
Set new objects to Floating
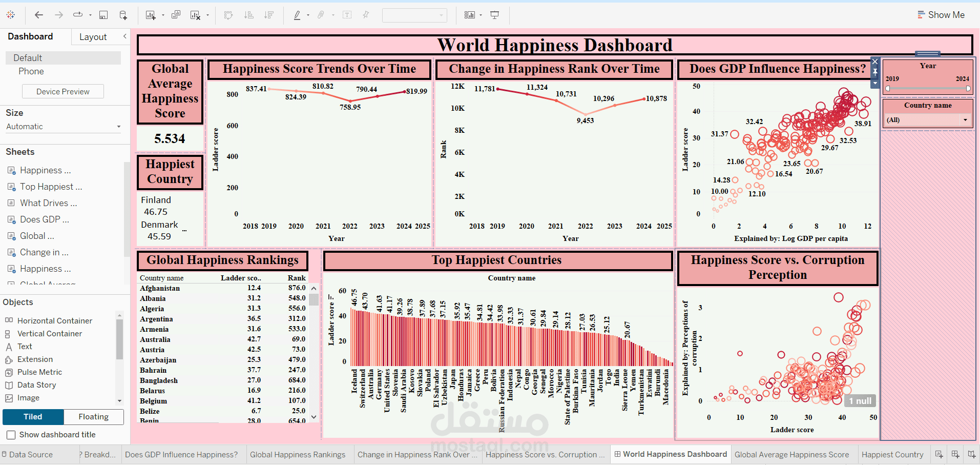pos(94,417)
